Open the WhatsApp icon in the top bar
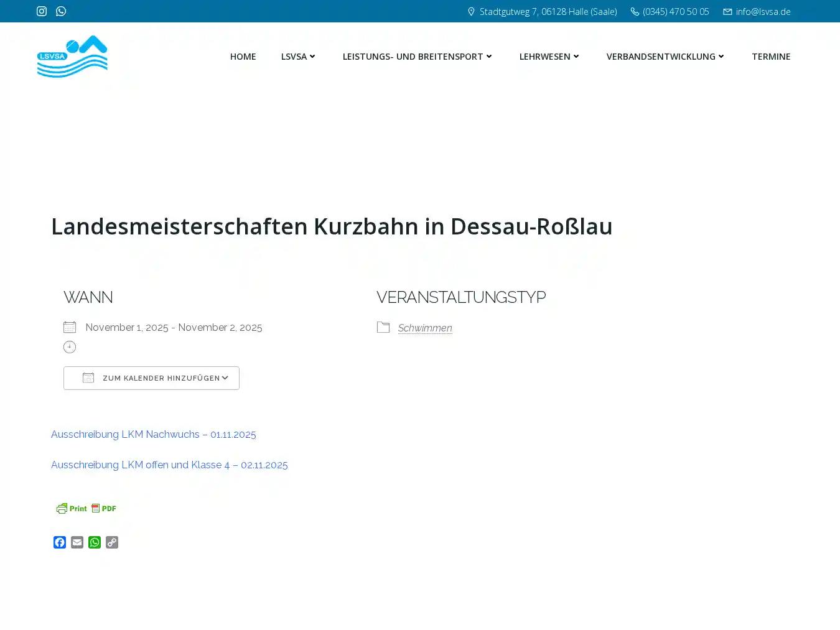This screenshot has height=630, width=840. (60, 11)
